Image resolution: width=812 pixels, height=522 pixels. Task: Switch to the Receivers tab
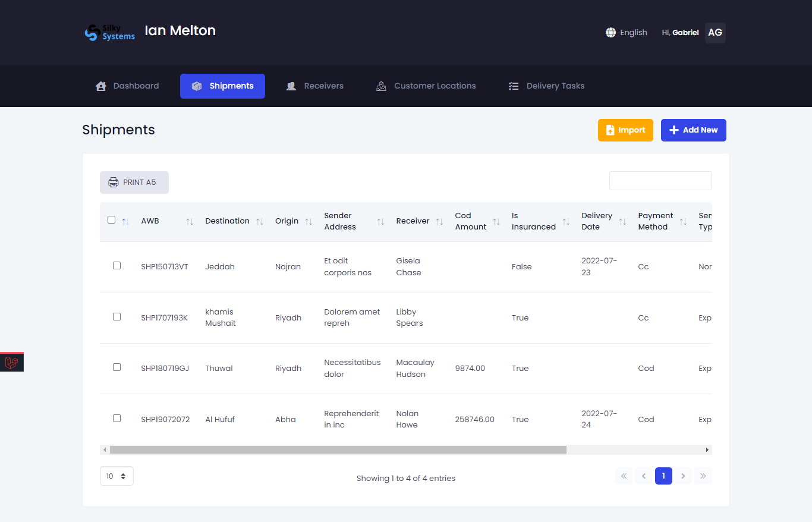coord(315,86)
